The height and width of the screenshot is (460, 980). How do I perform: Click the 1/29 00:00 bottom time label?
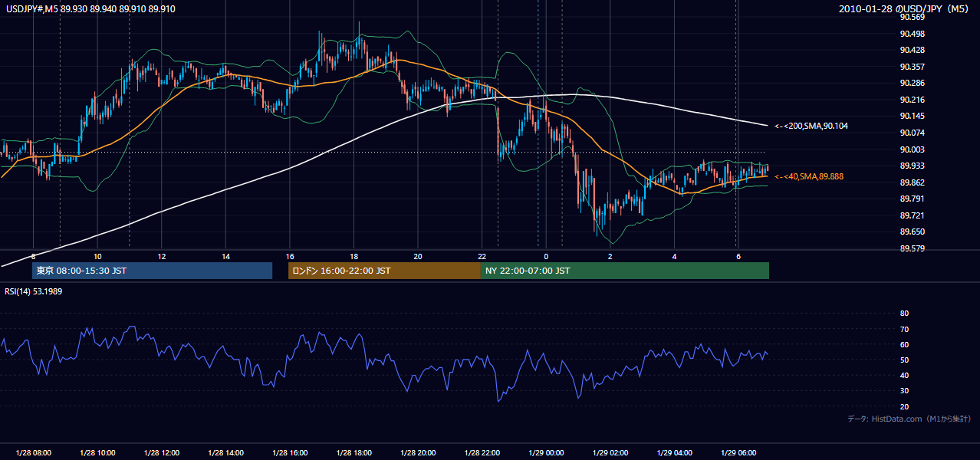pos(546,452)
